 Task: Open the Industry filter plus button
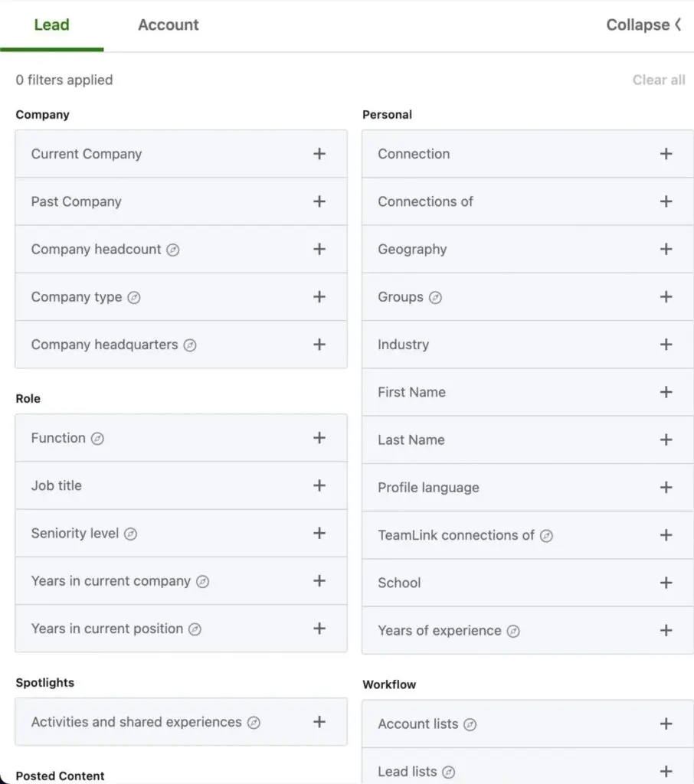pyautogui.click(x=666, y=345)
